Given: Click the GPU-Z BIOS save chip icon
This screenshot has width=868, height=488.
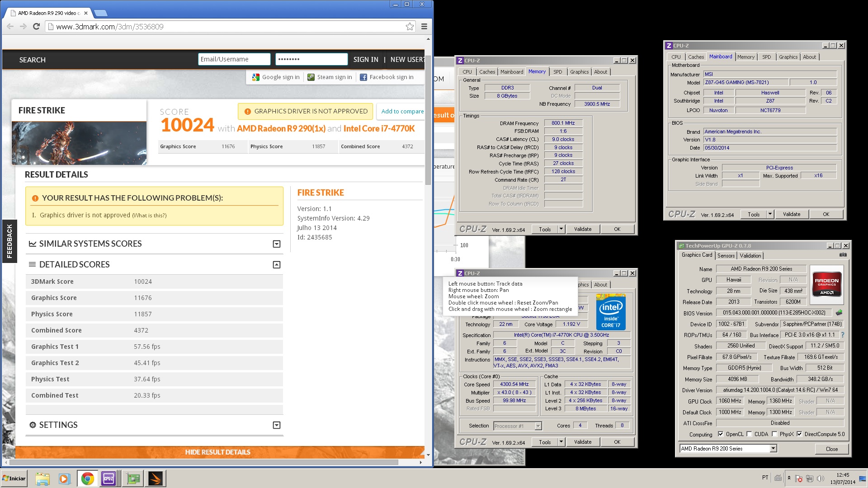Looking at the screenshot, I should click(839, 312).
